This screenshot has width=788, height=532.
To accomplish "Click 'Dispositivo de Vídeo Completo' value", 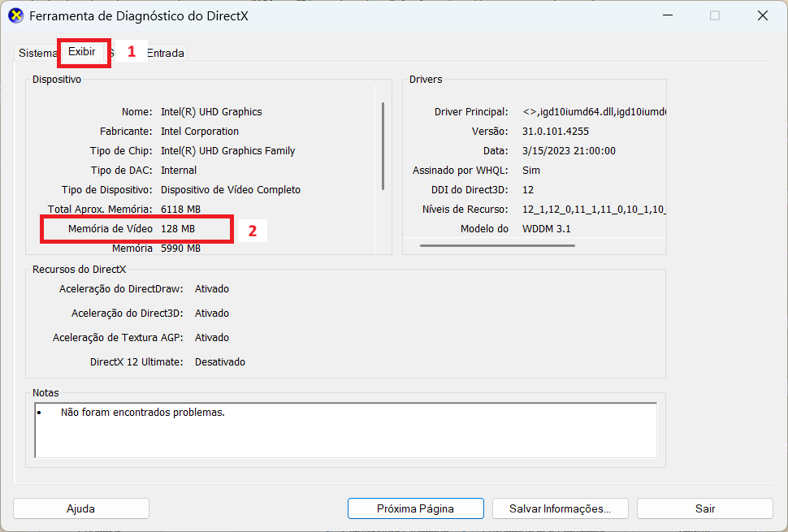I will 231,190.
